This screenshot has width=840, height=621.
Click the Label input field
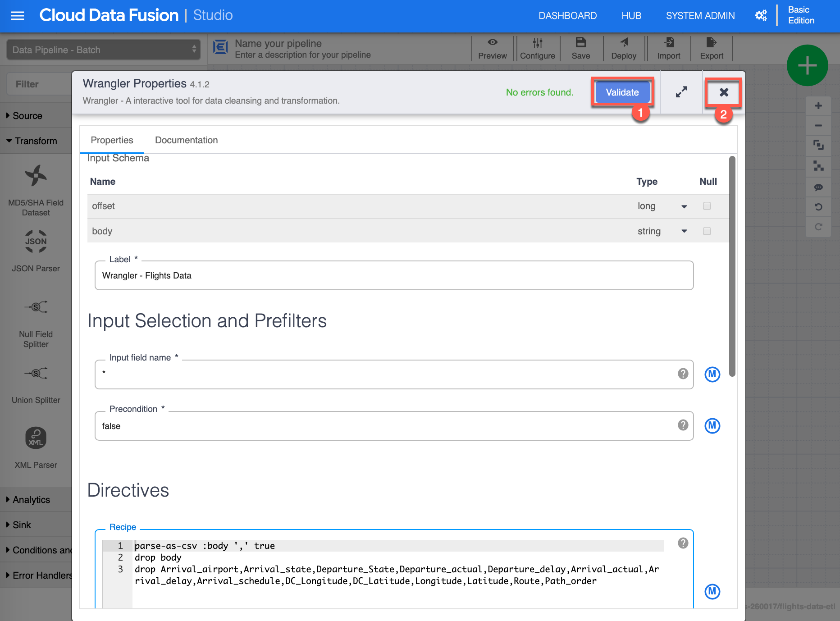pyautogui.click(x=393, y=276)
